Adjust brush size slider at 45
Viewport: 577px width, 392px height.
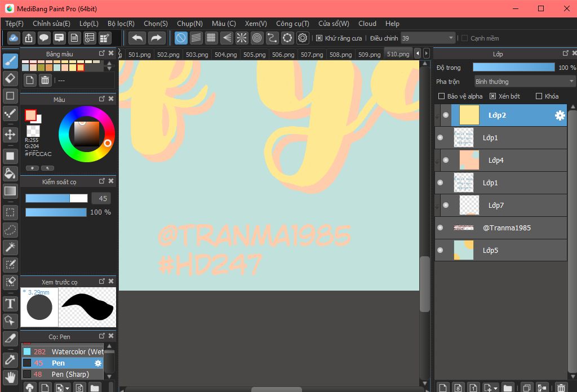(x=56, y=199)
